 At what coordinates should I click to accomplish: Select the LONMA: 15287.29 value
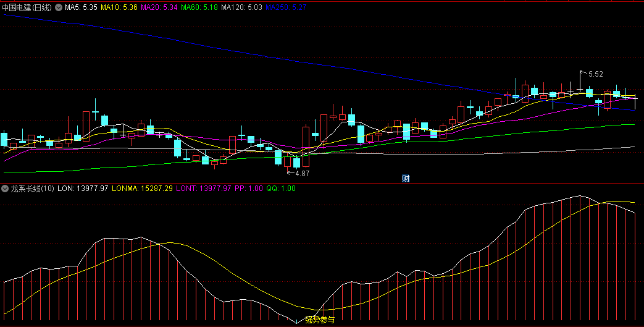(142, 189)
